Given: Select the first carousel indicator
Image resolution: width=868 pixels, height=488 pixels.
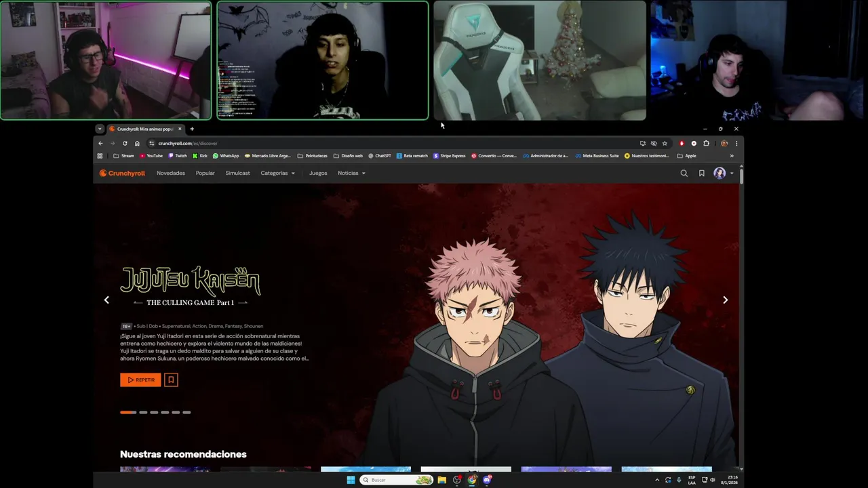Looking at the screenshot, I should (128, 412).
